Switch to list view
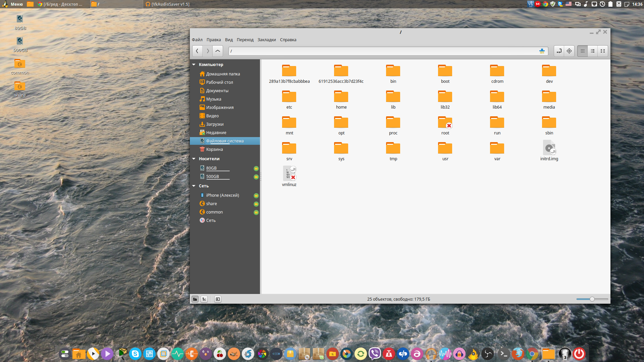This screenshot has height=362, width=644. 593,51
